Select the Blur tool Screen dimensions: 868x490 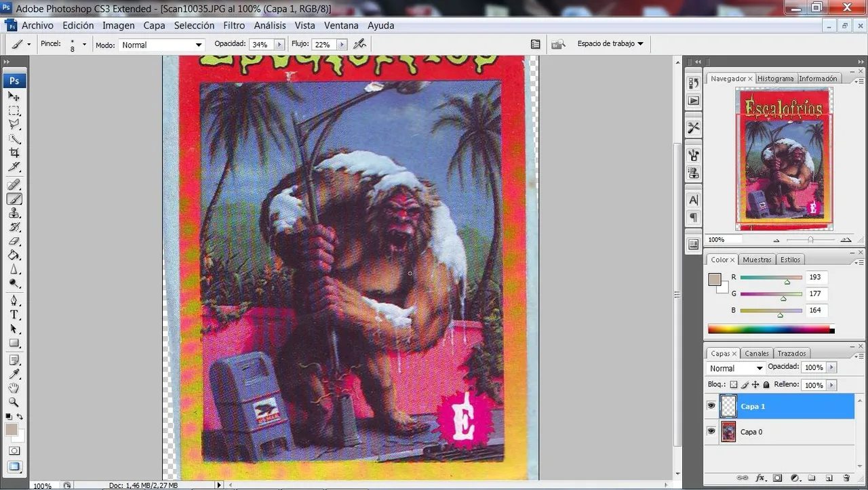pos(14,269)
